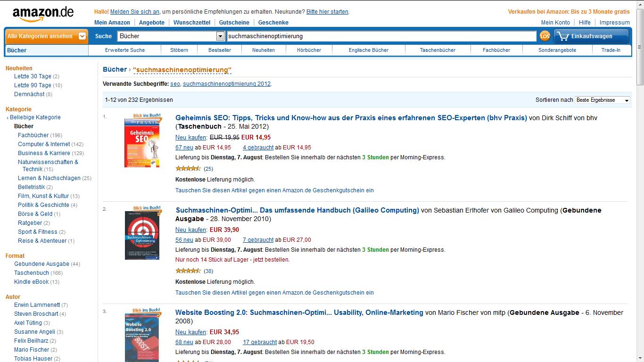Screen dimensions: 644x362
Task: Click the orange LOS search button
Action: click(545, 36)
